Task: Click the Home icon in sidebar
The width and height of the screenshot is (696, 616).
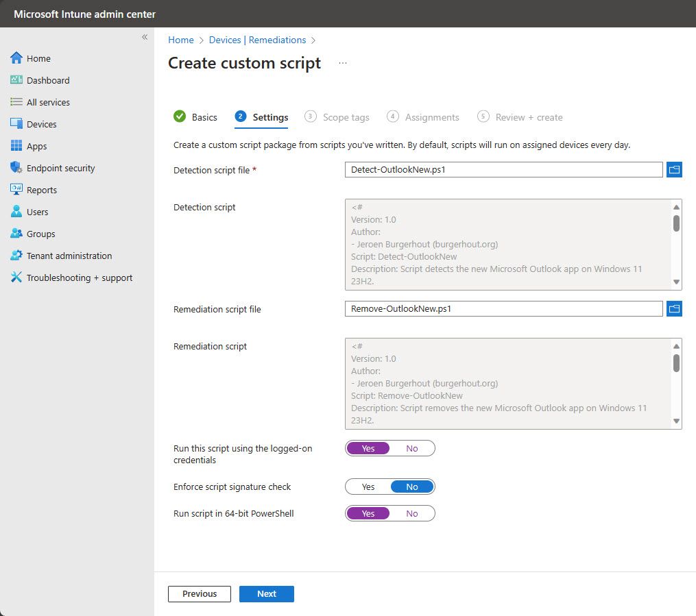Action: [x=16, y=58]
